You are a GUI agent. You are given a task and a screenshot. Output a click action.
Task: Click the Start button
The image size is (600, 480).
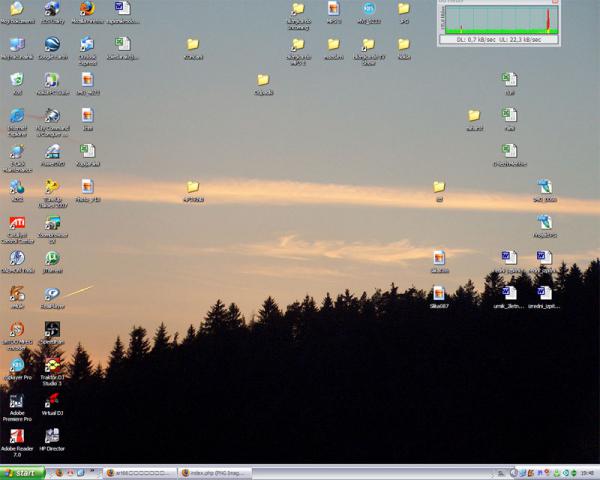22,473
